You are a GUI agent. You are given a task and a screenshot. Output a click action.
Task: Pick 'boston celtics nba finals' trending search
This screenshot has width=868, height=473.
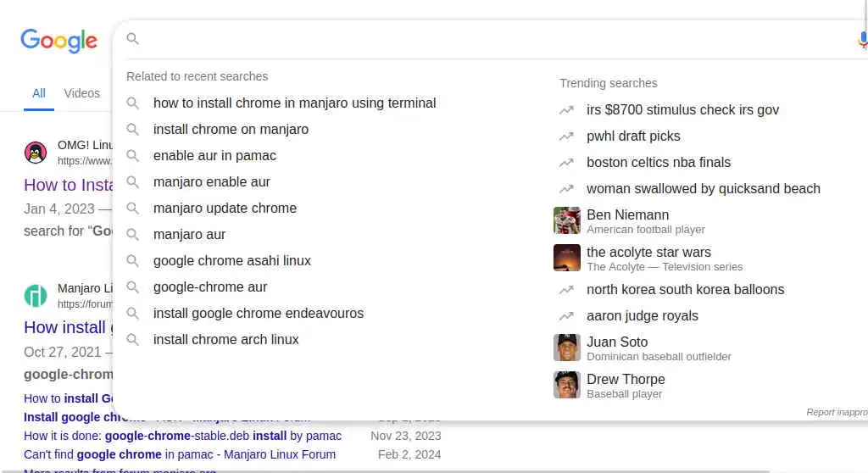pyautogui.click(x=658, y=163)
